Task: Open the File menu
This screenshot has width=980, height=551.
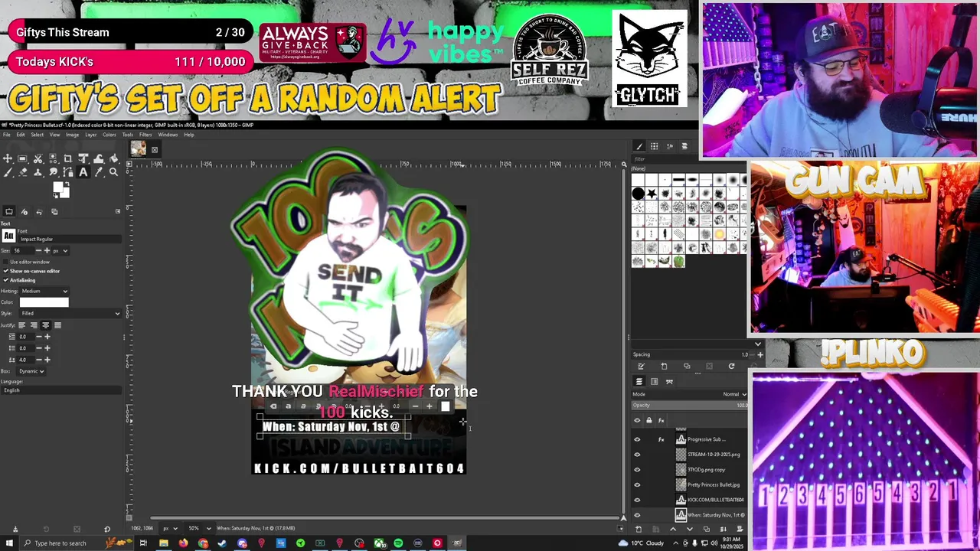Action: [x=6, y=135]
